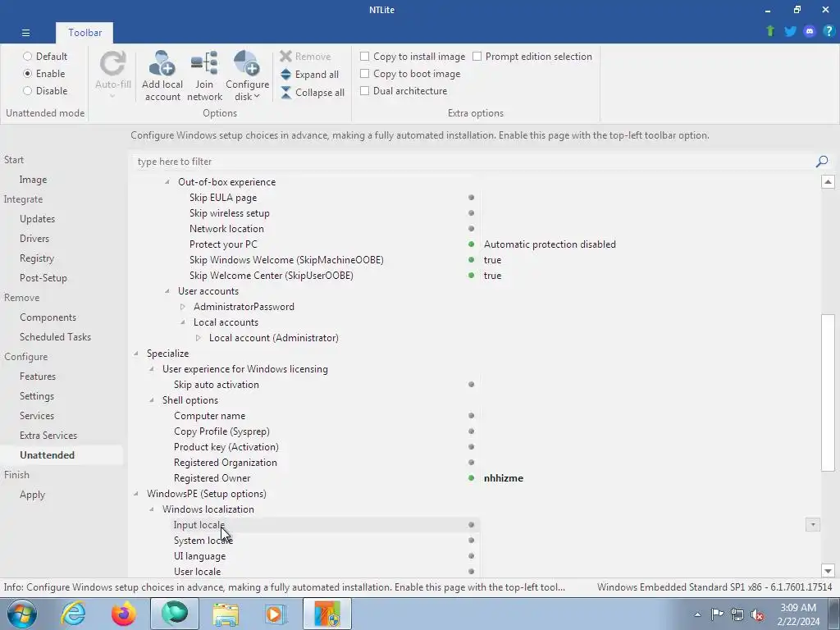Click Expand all
Viewport: 840px width, 630px height.
(x=310, y=75)
